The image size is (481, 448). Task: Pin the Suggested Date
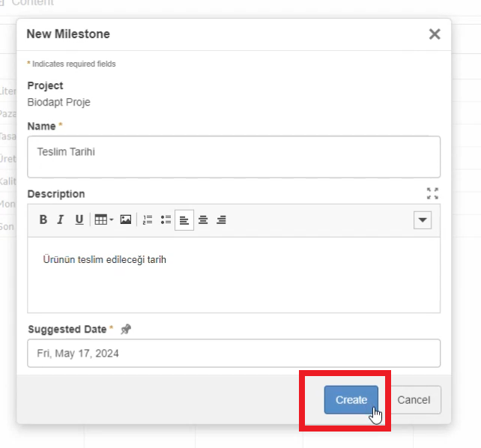[x=125, y=329]
